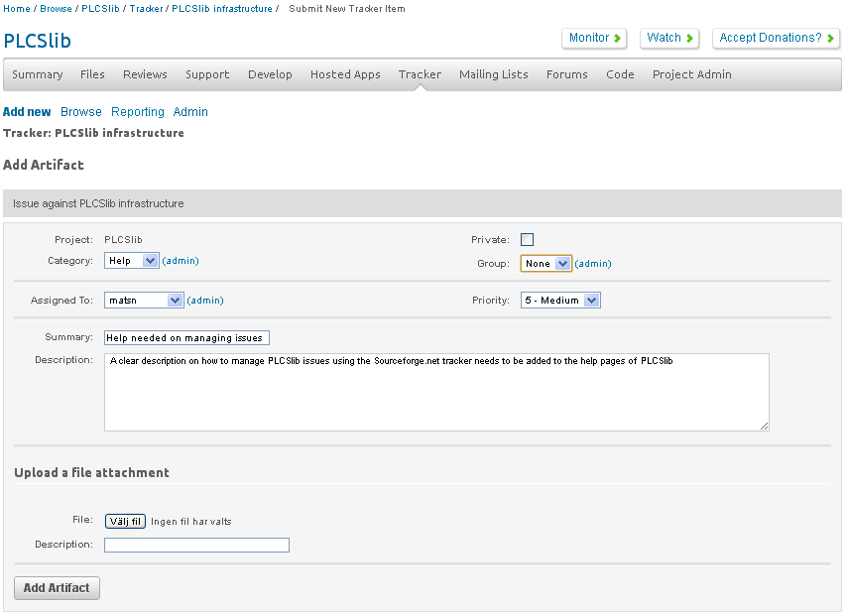
Task: Click into the issue Description text area
Action: pos(436,392)
